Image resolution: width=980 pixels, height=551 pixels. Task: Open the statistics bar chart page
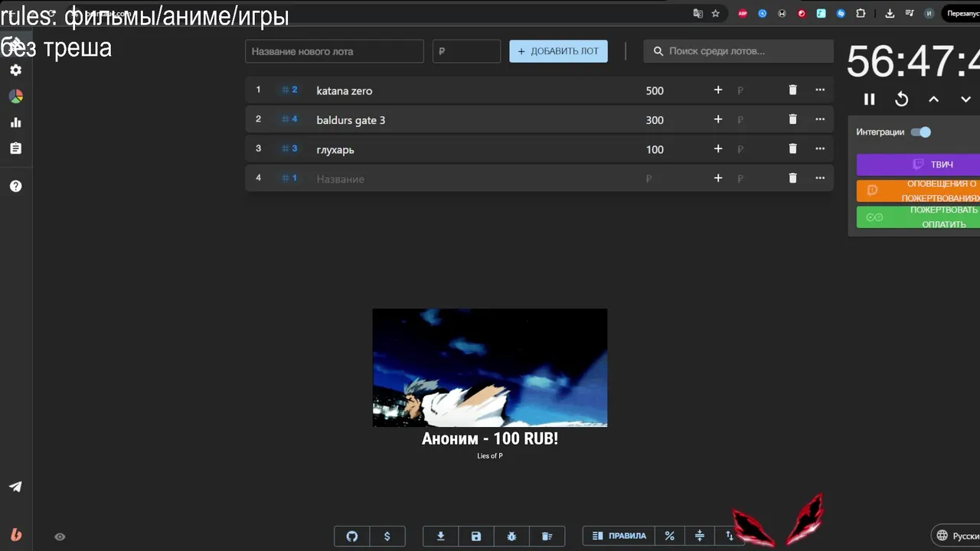tap(15, 122)
